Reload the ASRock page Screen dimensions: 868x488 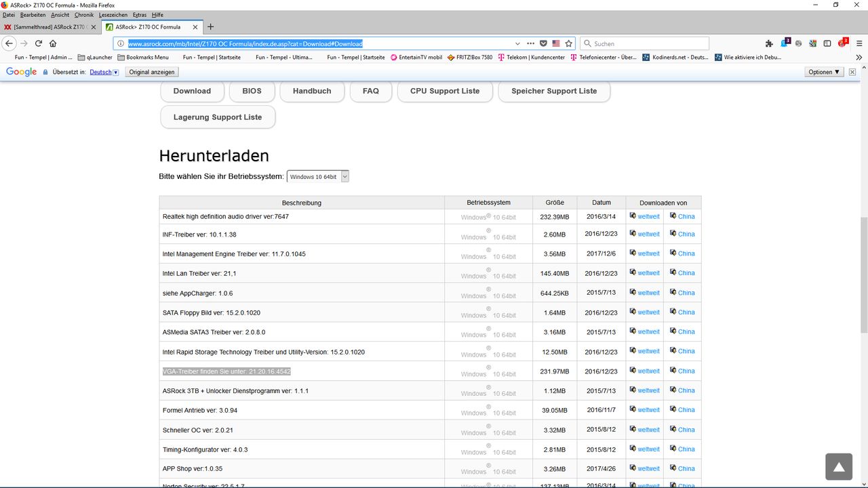coord(39,43)
